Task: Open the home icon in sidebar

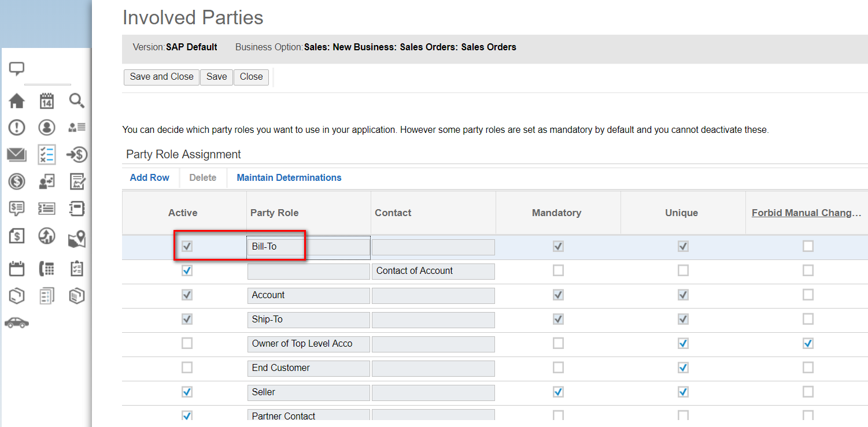Action: (x=17, y=101)
